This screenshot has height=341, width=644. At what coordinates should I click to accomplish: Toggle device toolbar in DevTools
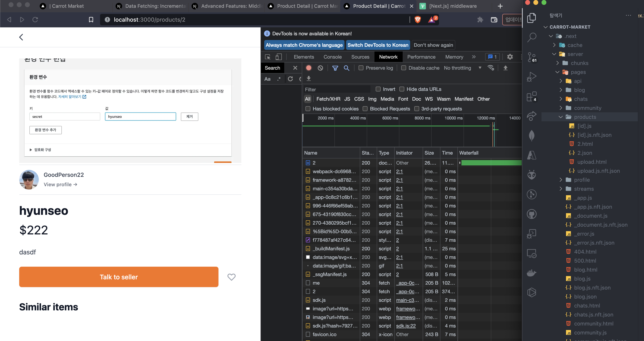[x=279, y=57]
